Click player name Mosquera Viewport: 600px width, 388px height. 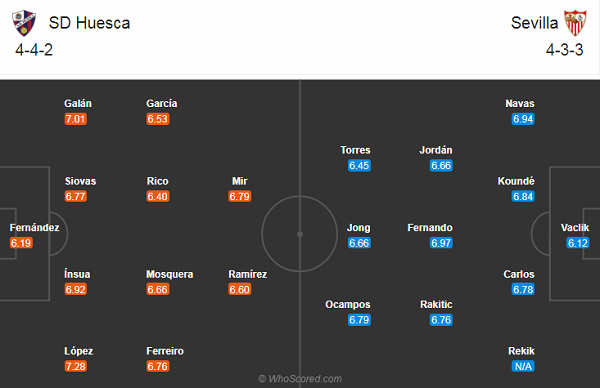[170, 274]
